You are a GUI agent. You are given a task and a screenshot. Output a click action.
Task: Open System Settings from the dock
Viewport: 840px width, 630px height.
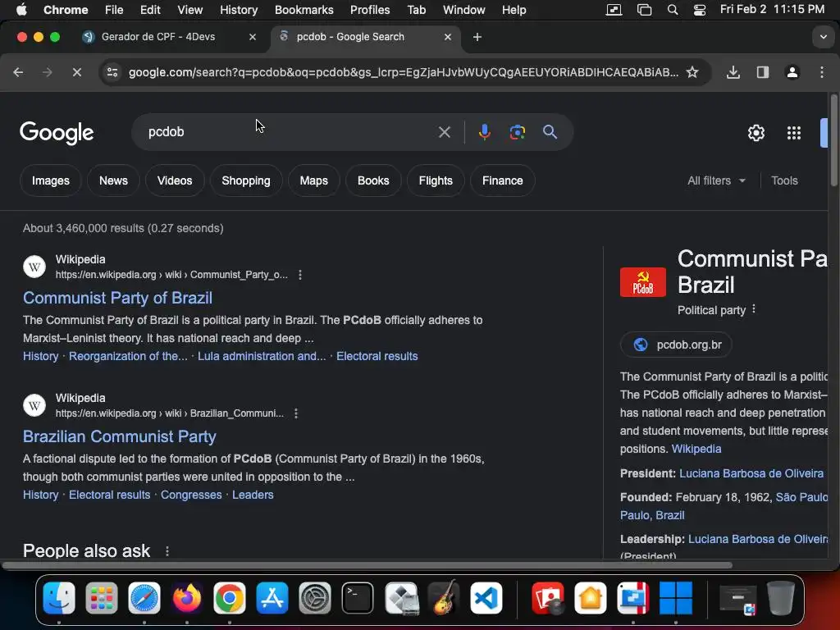(315, 597)
